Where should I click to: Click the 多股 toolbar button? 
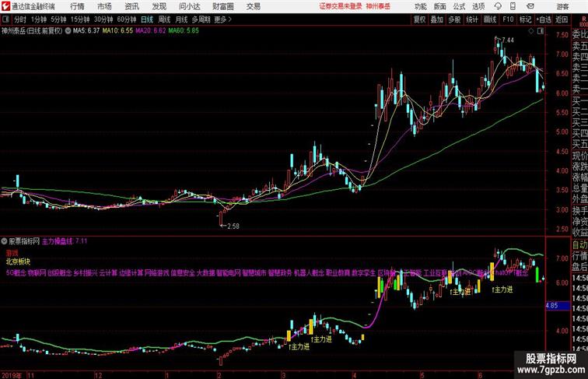(x=454, y=19)
